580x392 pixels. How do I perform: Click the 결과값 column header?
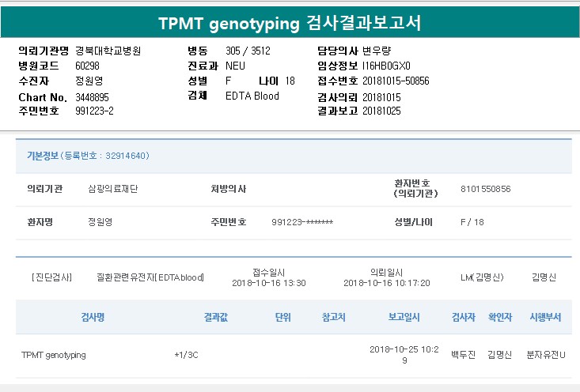click(216, 318)
